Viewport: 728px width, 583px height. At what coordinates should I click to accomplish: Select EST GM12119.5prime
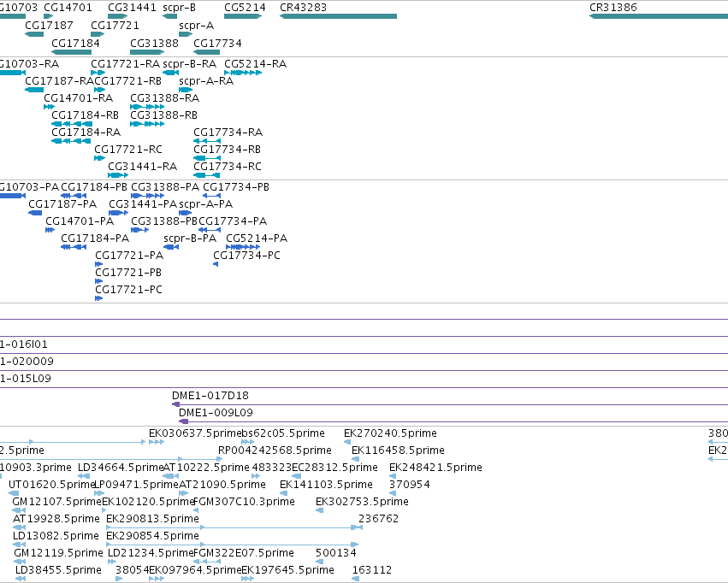[x=58, y=553]
